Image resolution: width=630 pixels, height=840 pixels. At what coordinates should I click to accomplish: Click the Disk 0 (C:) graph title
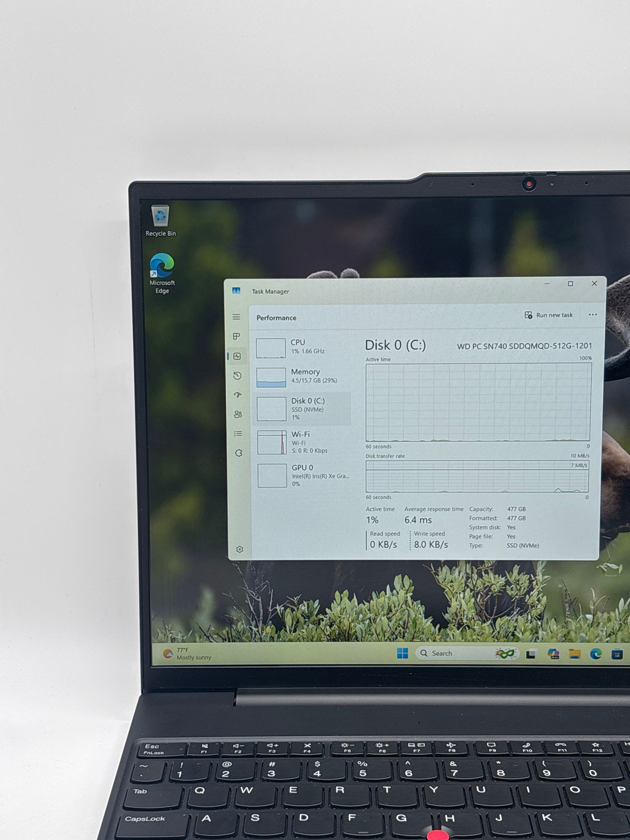click(x=395, y=345)
